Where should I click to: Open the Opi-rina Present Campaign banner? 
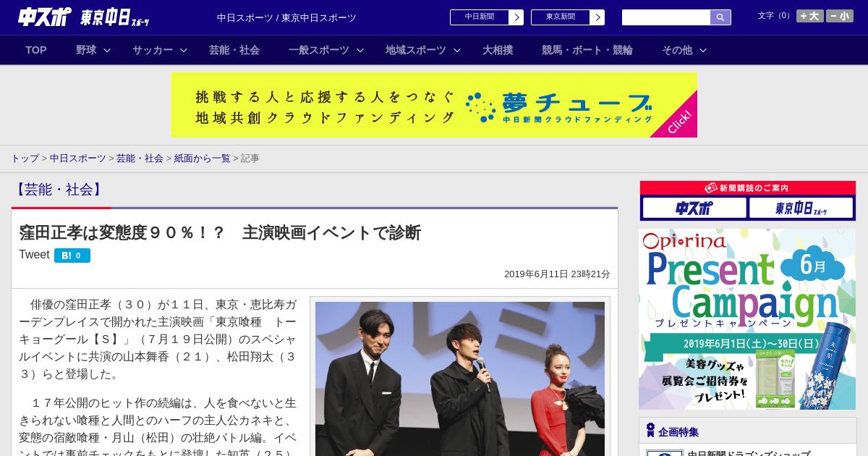[747, 319]
